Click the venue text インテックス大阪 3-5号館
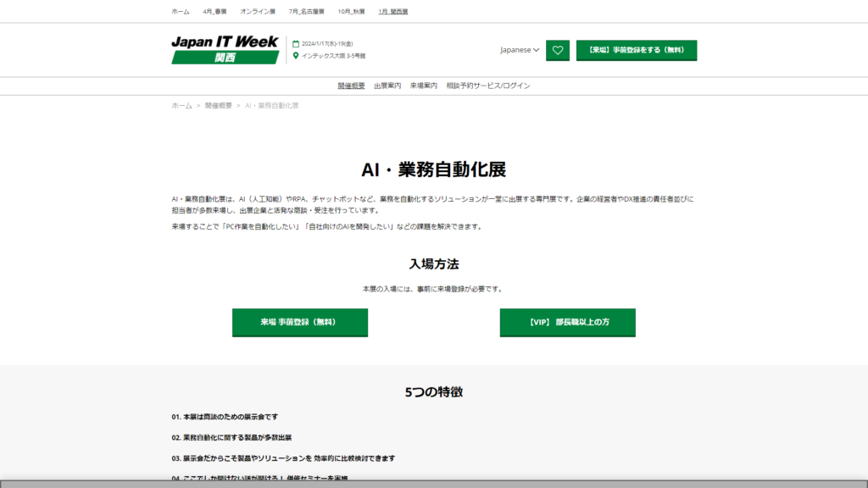The image size is (868, 488). tap(333, 56)
